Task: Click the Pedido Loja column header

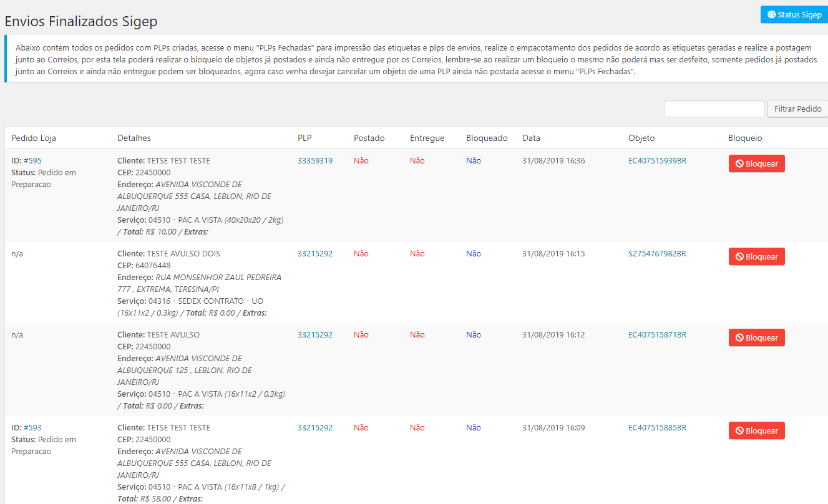Action: [34, 138]
